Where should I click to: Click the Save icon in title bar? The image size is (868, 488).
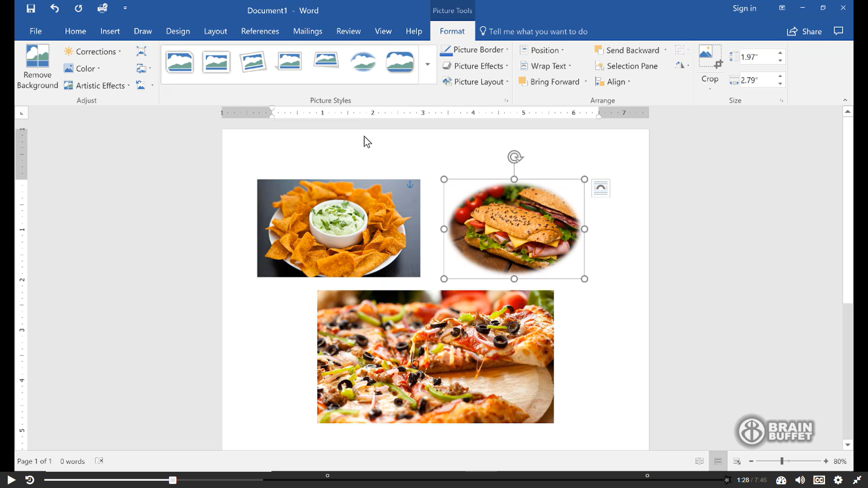(31, 9)
